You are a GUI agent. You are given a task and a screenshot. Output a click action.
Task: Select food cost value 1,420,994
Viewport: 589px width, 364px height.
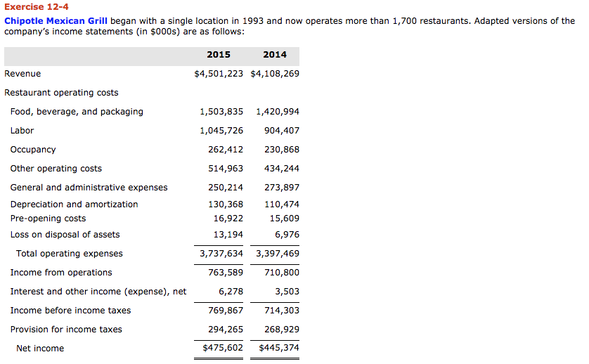coord(278,112)
